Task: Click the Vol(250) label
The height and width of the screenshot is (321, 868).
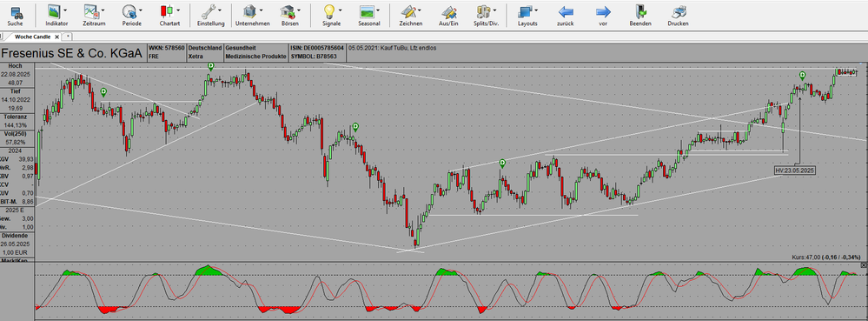Action: tap(16, 134)
